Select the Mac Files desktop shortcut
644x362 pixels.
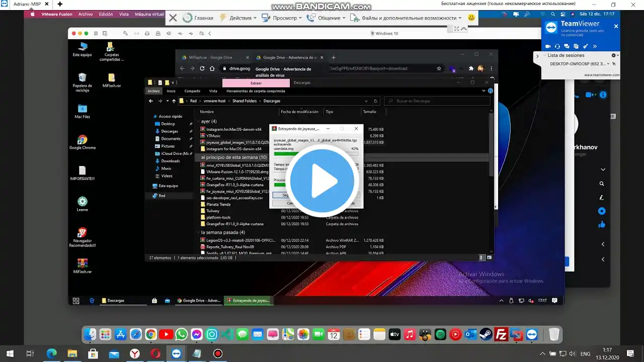click(82, 111)
